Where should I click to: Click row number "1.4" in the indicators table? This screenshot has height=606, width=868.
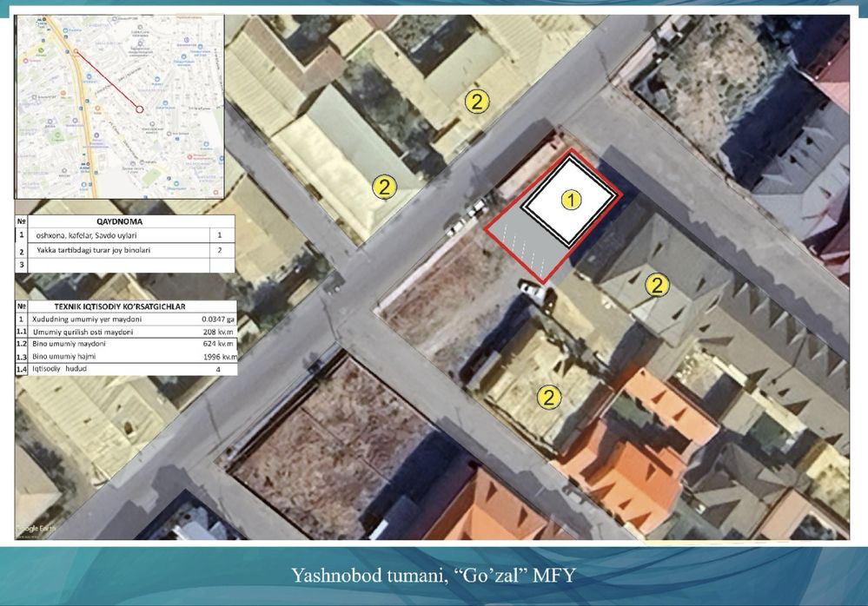pyautogui.click(x=21, y=369)
